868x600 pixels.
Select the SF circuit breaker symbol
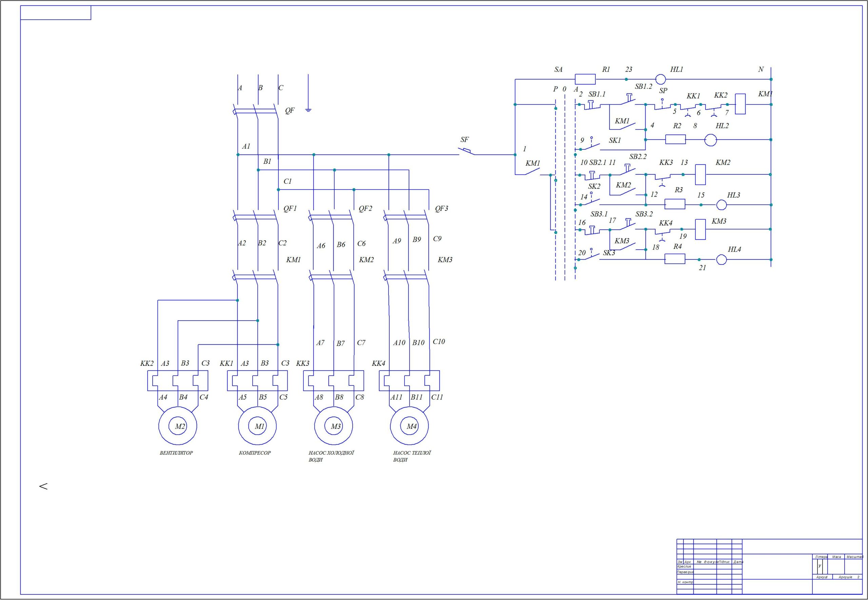pyautogui.click(x=466, y=152)
